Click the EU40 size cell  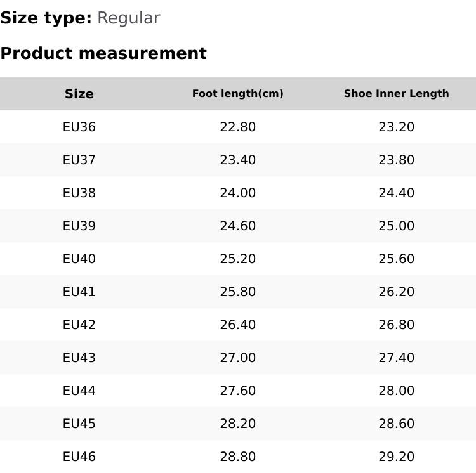click(79, 259)
